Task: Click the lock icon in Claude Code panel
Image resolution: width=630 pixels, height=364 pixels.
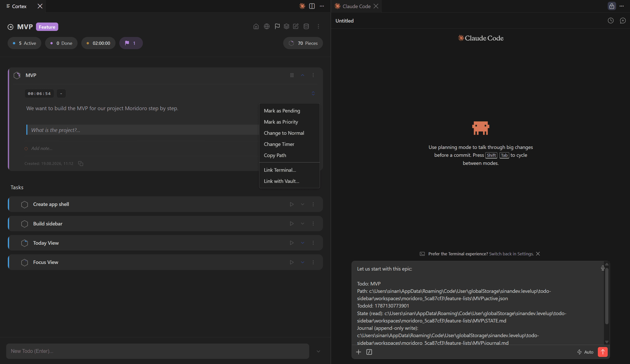Action: point(612,6)
